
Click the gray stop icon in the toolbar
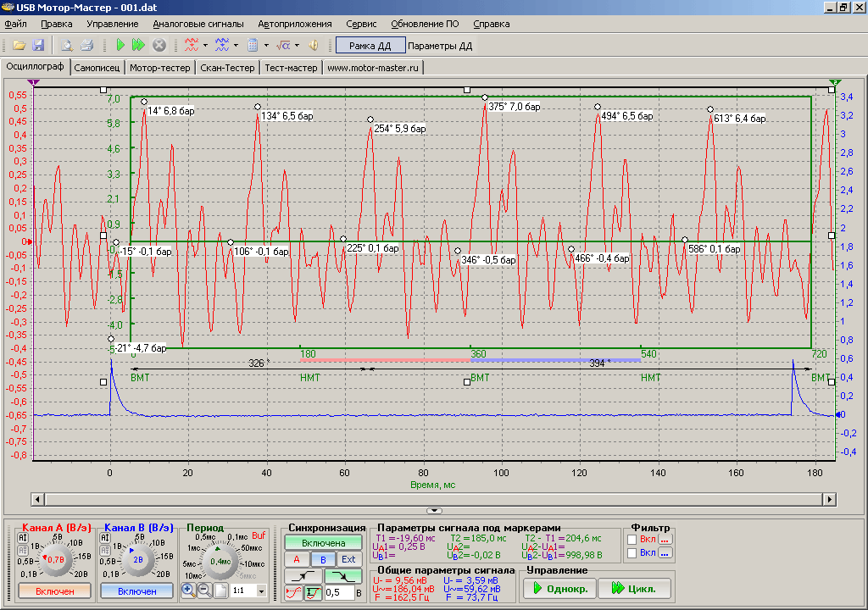159,46
